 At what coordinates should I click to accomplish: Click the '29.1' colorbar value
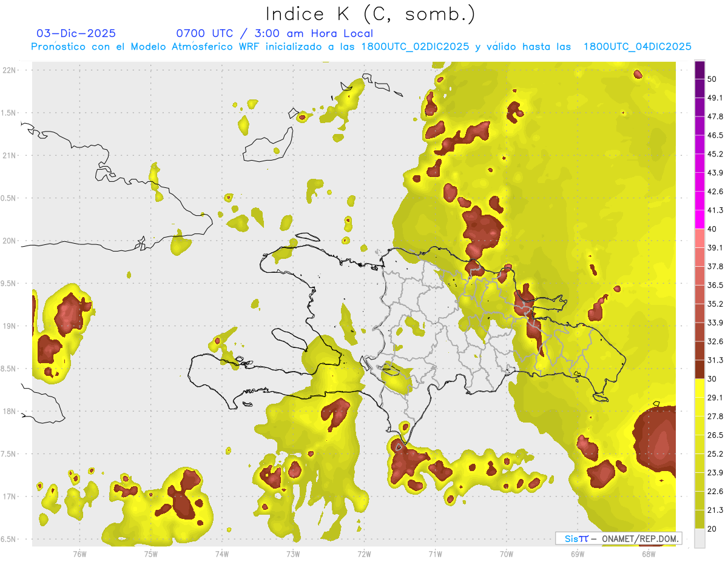[716, 397]
